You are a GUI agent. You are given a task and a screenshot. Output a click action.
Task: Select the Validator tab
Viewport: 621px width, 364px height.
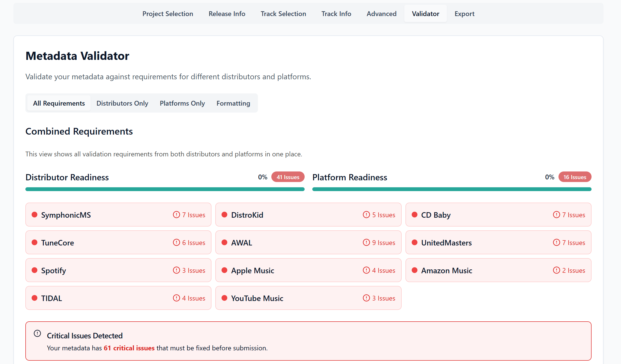[426, 14]
